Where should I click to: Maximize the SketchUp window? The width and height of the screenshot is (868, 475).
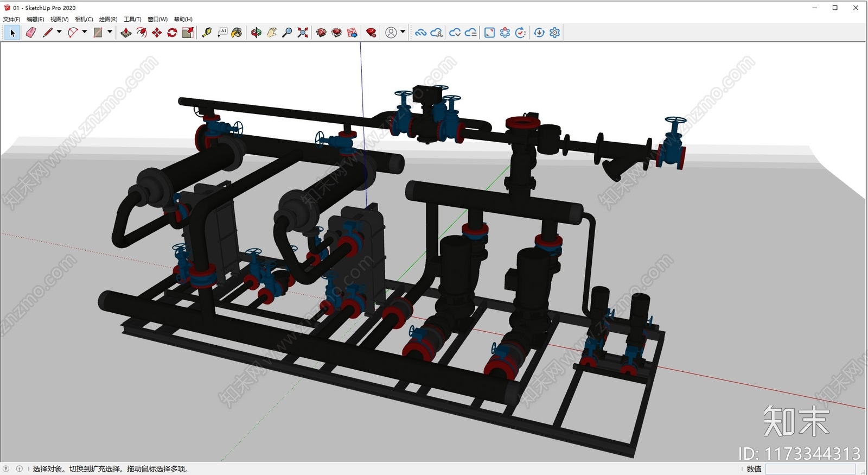tap(835, 8)
